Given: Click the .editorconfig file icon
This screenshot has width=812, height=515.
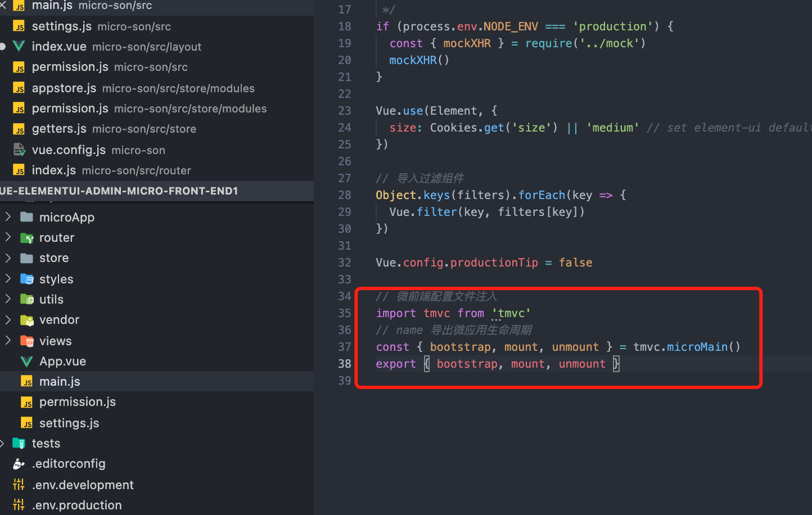Looking at the screenshot, I should [19, 464].
